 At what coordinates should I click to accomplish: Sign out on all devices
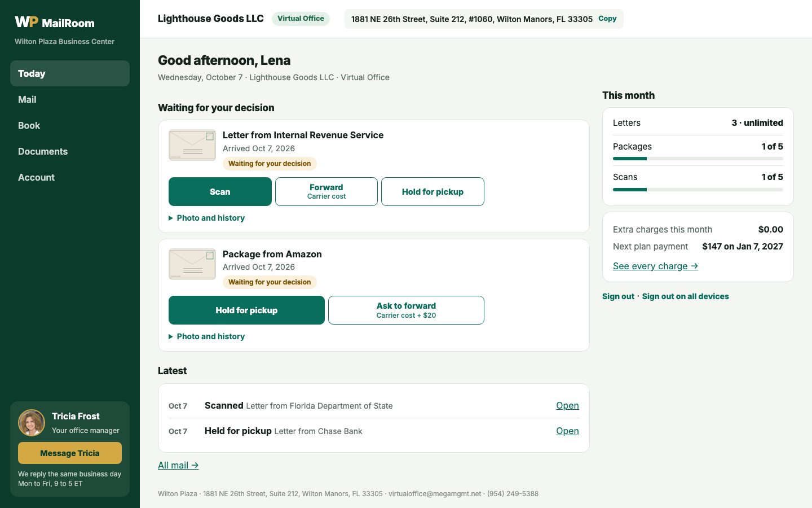pos(685,296)
